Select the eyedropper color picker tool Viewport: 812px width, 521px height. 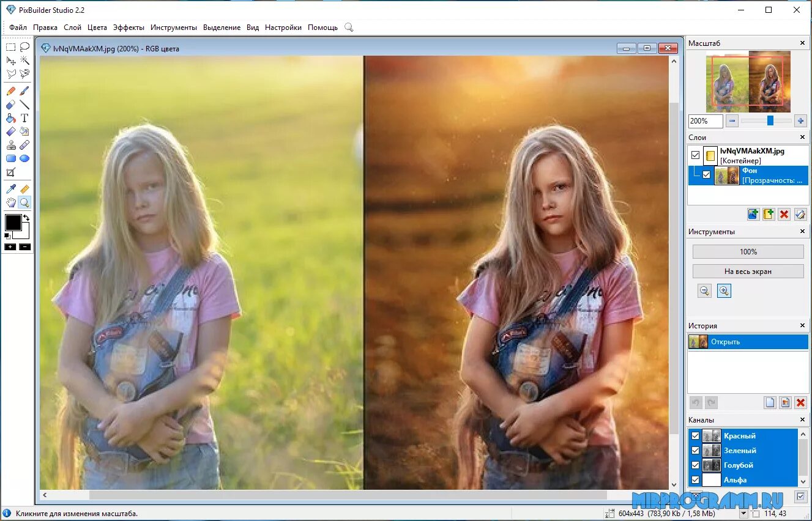(x=11, y=190)
